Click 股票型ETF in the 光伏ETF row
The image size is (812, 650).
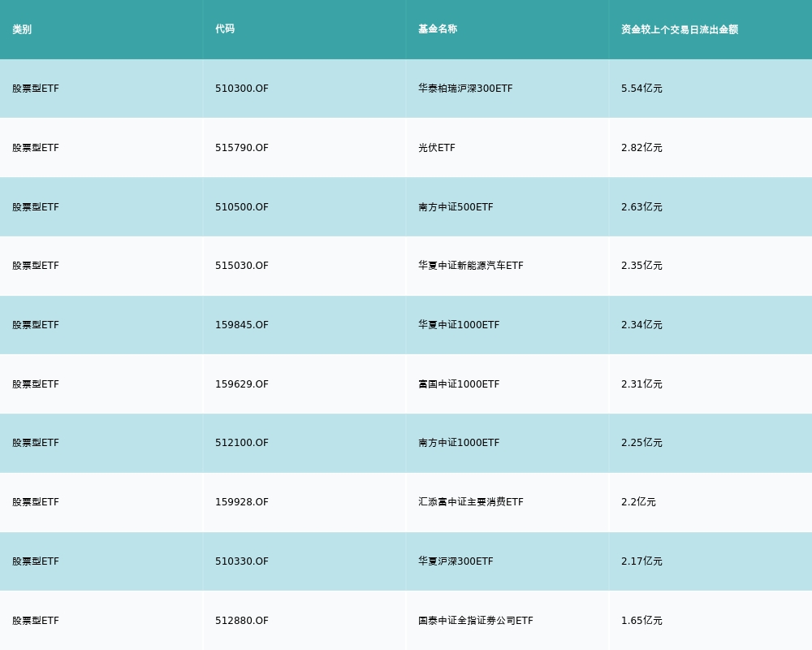coord(36,148)
